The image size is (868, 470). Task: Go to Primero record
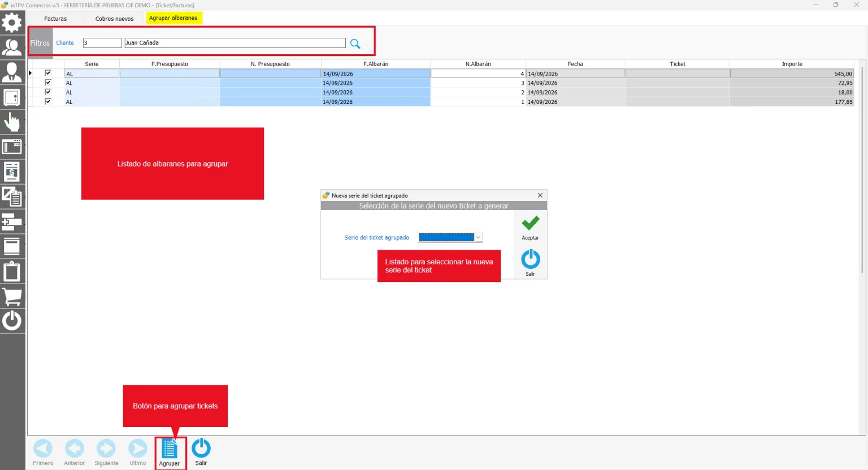point(43,452)
